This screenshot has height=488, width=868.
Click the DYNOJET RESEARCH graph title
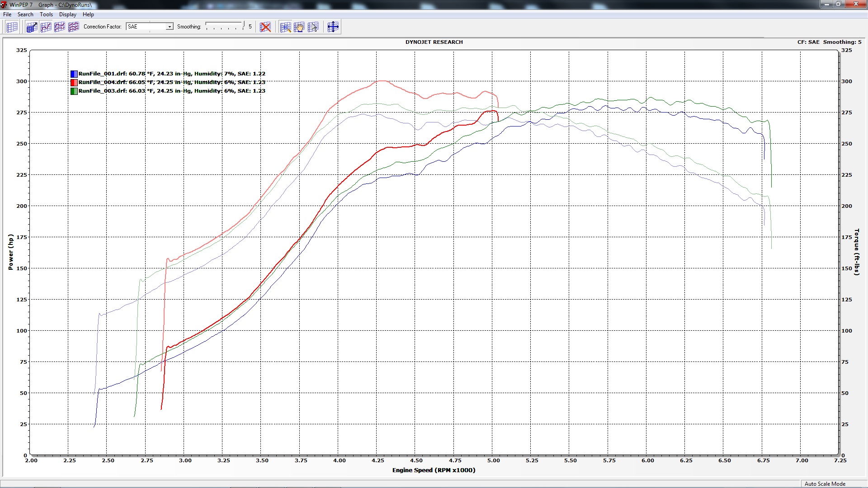434,42
